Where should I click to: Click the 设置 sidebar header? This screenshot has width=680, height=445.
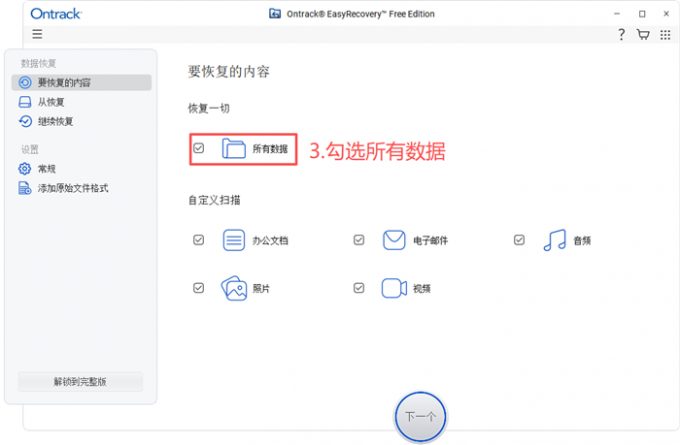30,150
